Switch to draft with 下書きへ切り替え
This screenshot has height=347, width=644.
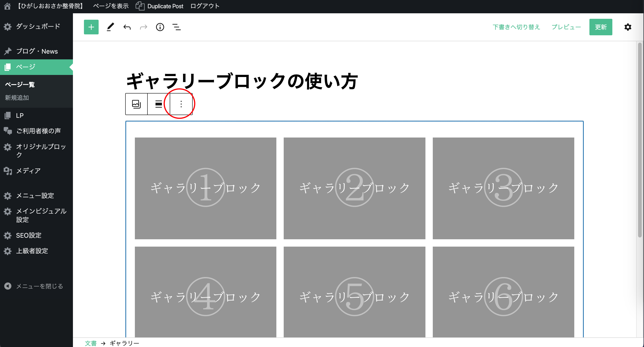point(516,27)
